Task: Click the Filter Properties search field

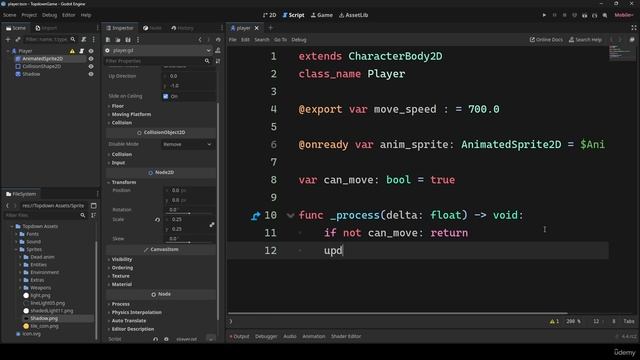Action: click(158, 61)
